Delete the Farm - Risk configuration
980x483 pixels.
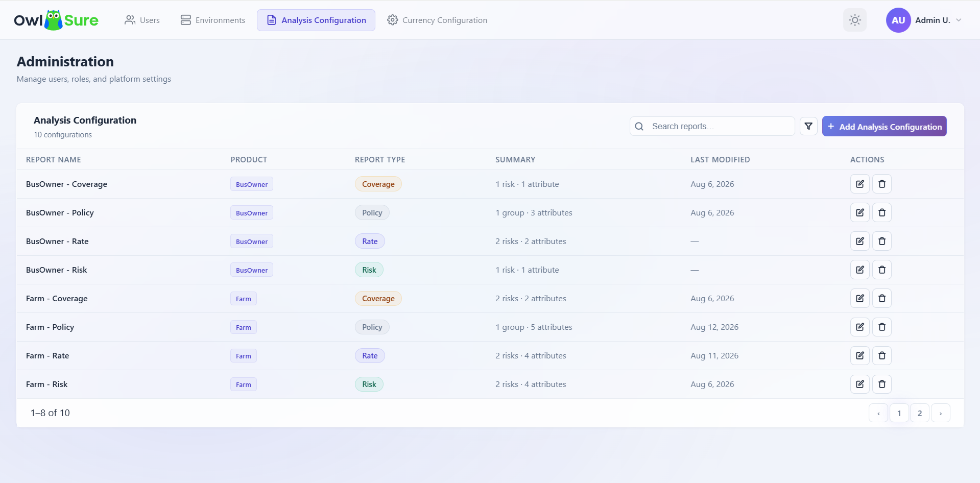(x=882, y=384)
